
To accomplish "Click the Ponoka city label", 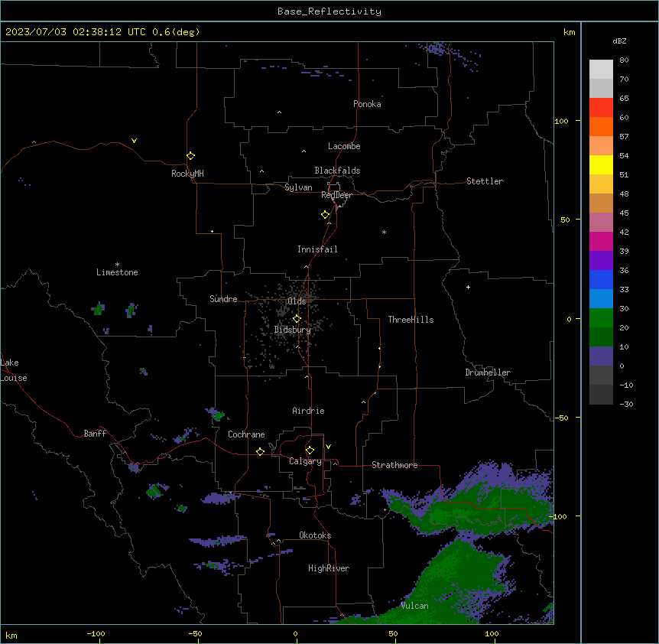I will [367, 104].
